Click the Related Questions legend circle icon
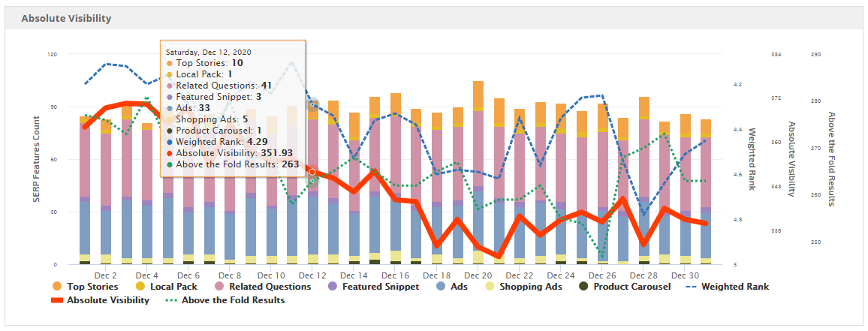868x331 pixels. 219,286
